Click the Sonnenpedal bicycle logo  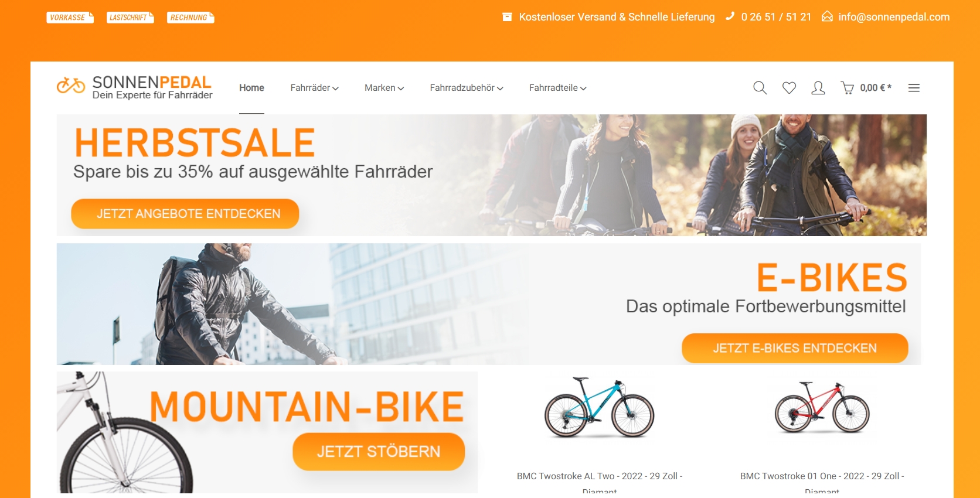(135, 87)
